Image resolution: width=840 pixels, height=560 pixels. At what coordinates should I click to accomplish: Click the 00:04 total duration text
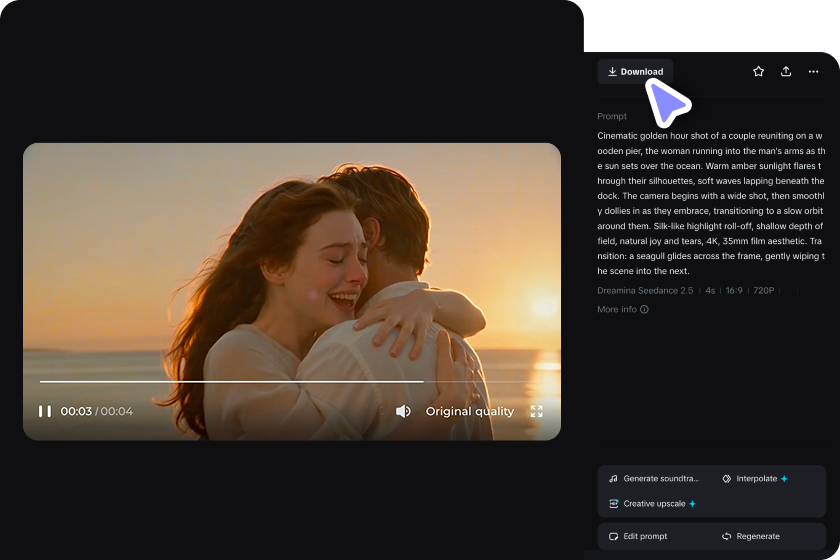[x=117, y=411]
